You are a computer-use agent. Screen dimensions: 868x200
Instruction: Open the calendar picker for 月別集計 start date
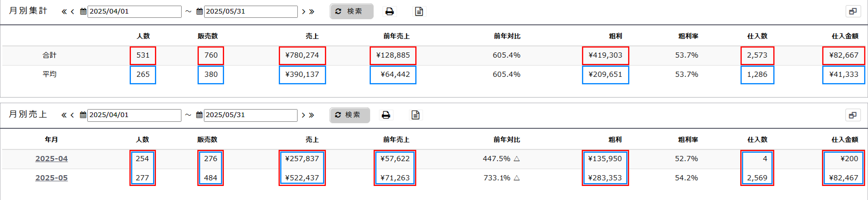click(83, 11)
